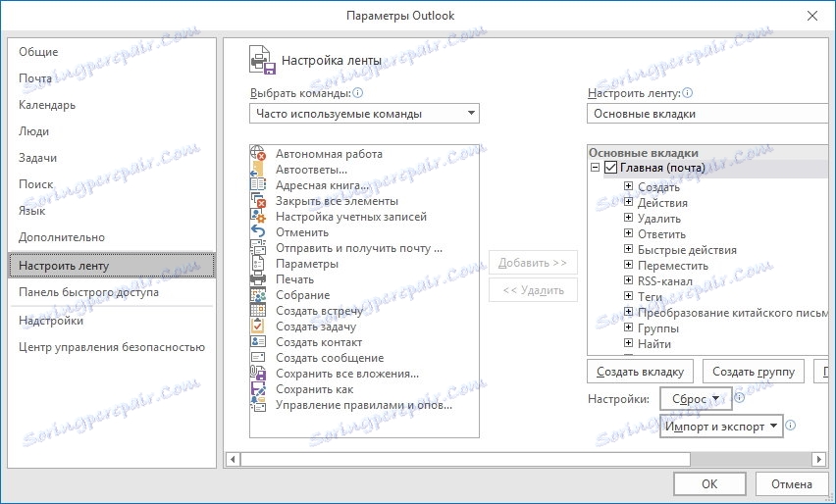Viewport: 836px width, 504px height.
Task: Expand the Ответить group
Action: click(629, 232)
